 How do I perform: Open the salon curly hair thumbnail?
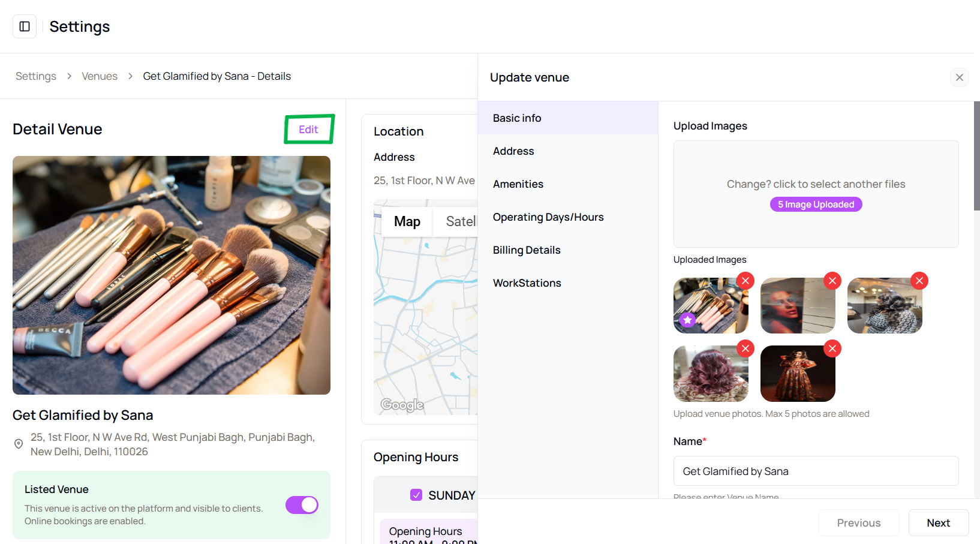[885, 305]
